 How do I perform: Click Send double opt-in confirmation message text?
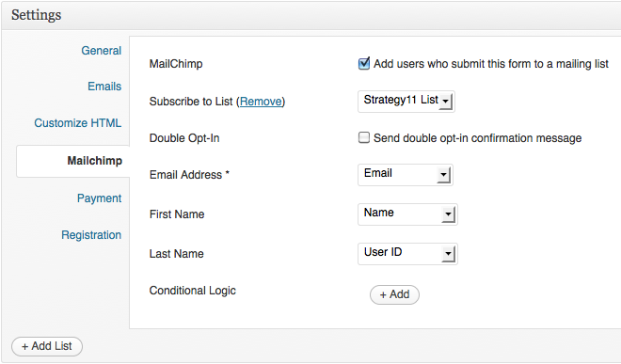click(477, 138)
